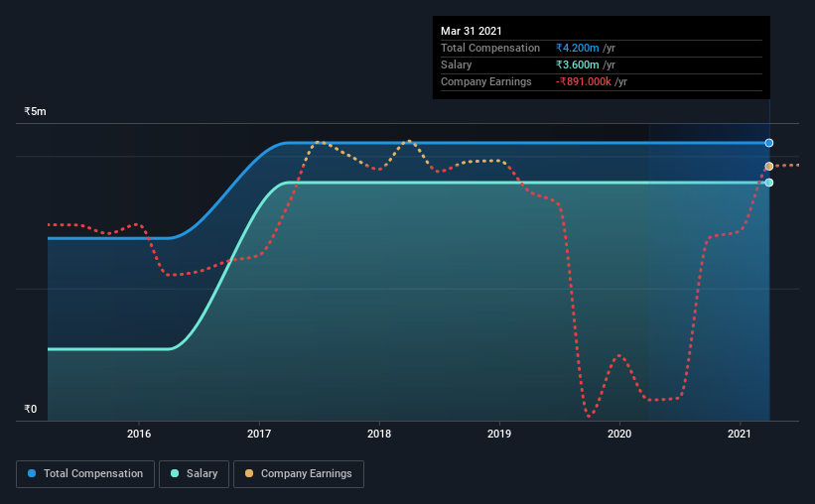Toggle the Salary legend button
The height and width of the screenshot is (504, 815).
(194, 474)
